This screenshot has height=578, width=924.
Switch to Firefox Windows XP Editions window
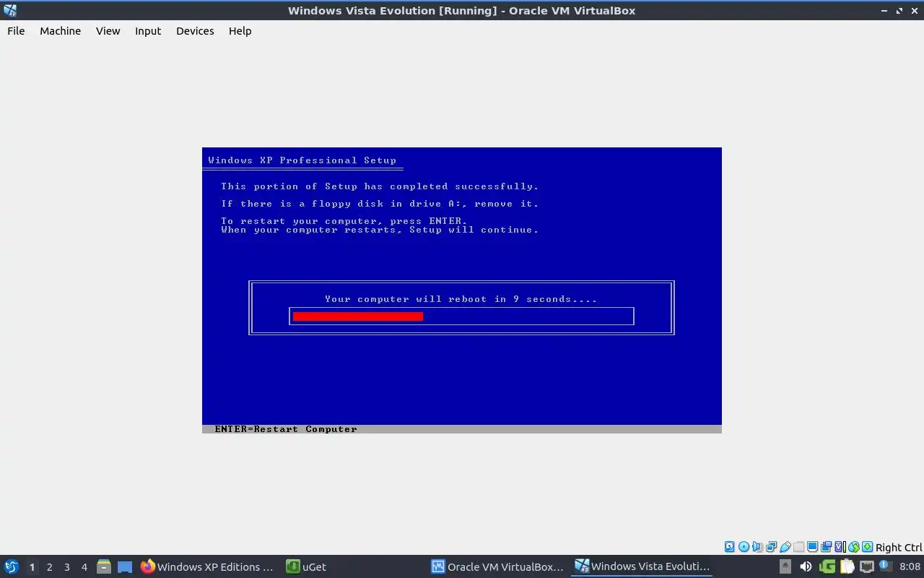pos(207,566)
